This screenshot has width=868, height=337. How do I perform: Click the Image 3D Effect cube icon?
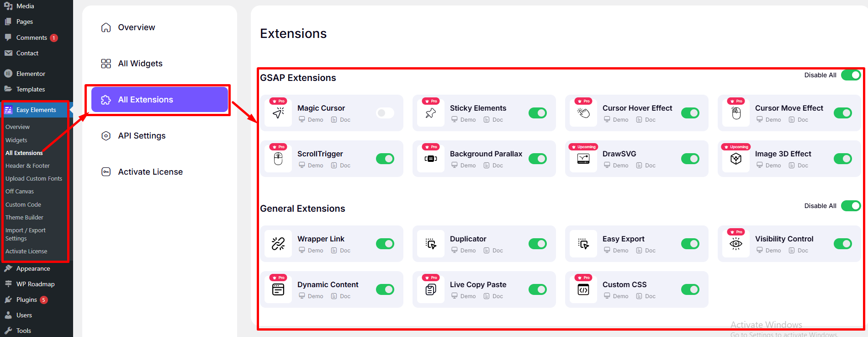pos(736,159)
